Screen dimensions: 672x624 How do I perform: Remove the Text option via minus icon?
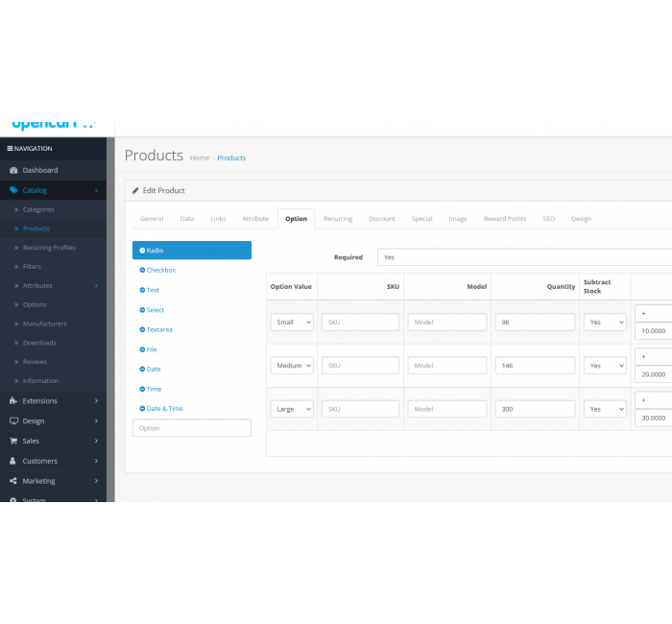[x=142, y=290]
